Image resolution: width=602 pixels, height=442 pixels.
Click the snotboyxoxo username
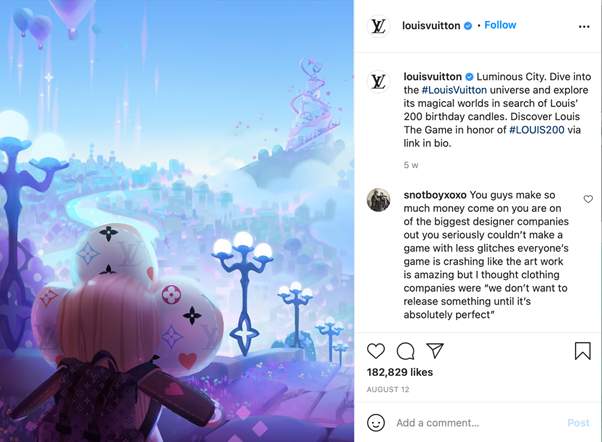point(435,195)
